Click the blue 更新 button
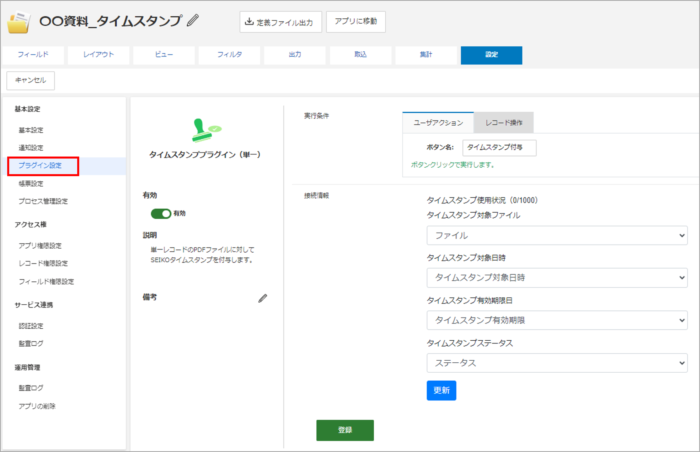Viewport: 700px width, 452px height. coord(441,390)
